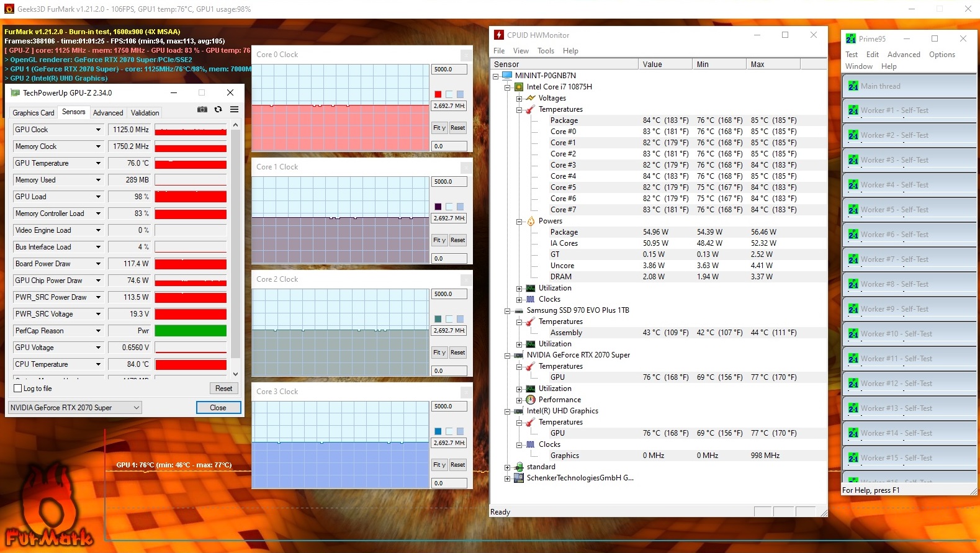Click the Worker #1 Self-Test icon

(853, 110)
